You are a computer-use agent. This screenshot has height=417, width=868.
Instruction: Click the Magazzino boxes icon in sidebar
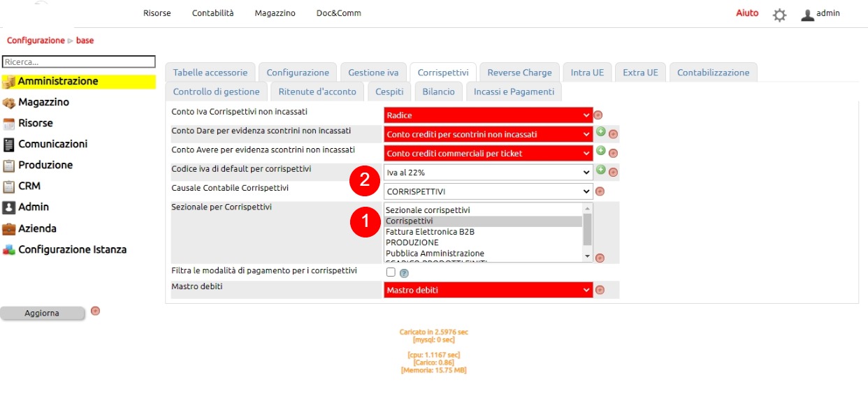pyautogui.click(x=8, y=103)
